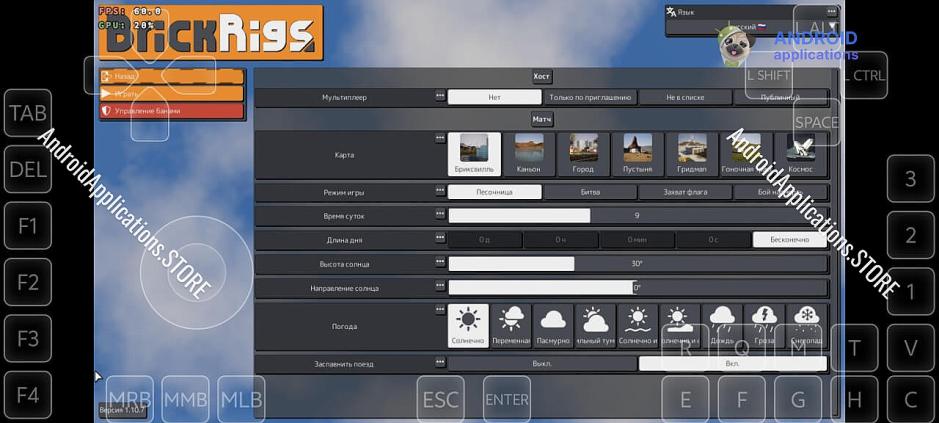This screenshot has width=939, height=423.
Task: Click the Матч section header
Action: [542, 119]
